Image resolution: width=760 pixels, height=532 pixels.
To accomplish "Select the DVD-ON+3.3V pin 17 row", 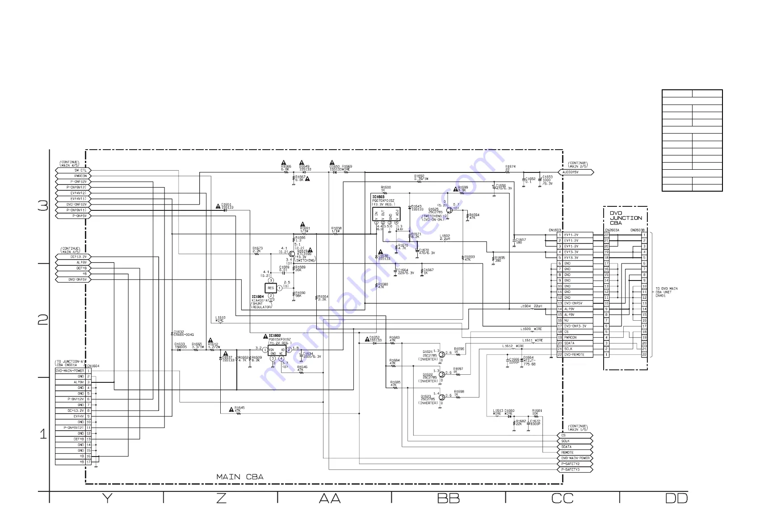I will (x=575, y=326).
